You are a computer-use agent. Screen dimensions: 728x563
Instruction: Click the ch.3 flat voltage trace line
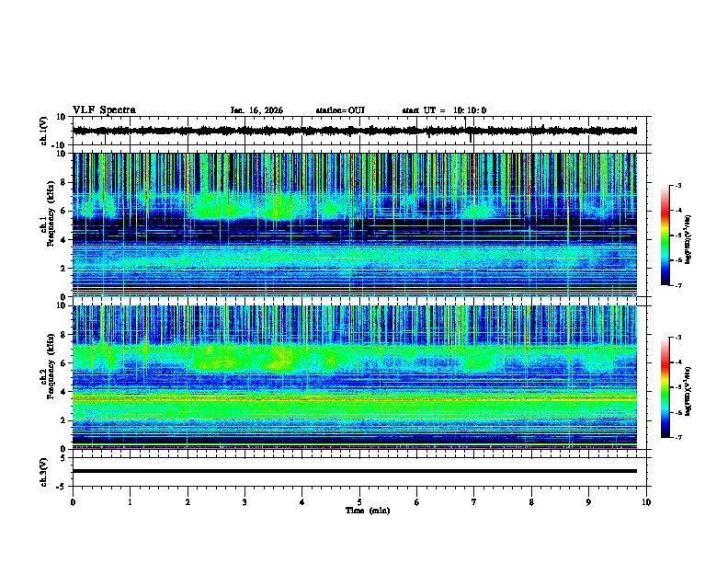click(x=355, y=471)
